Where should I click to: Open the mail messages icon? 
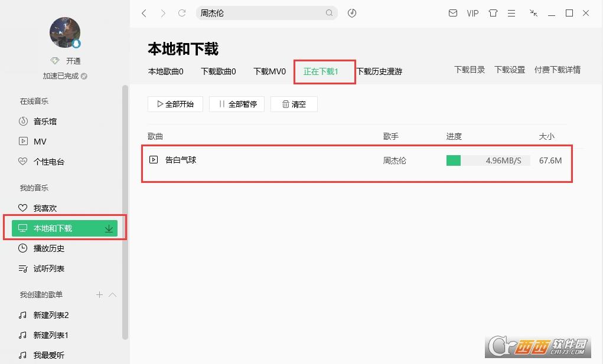point(453,13)
